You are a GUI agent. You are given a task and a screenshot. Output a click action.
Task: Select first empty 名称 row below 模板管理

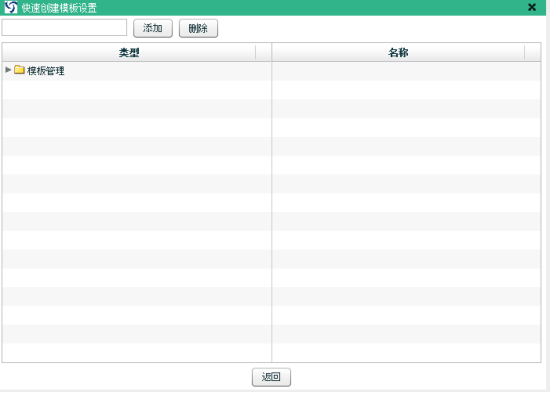(406, 90)
